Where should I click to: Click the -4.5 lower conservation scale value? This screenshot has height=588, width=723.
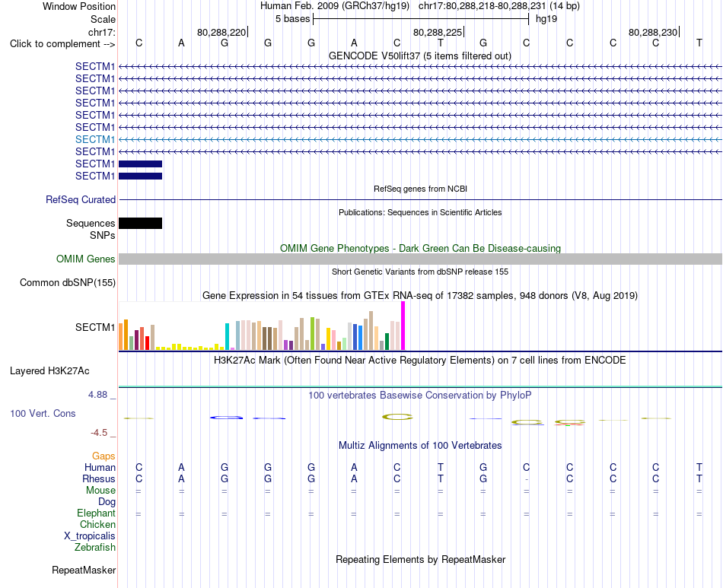pyautogui.click(x=99, y=432)
